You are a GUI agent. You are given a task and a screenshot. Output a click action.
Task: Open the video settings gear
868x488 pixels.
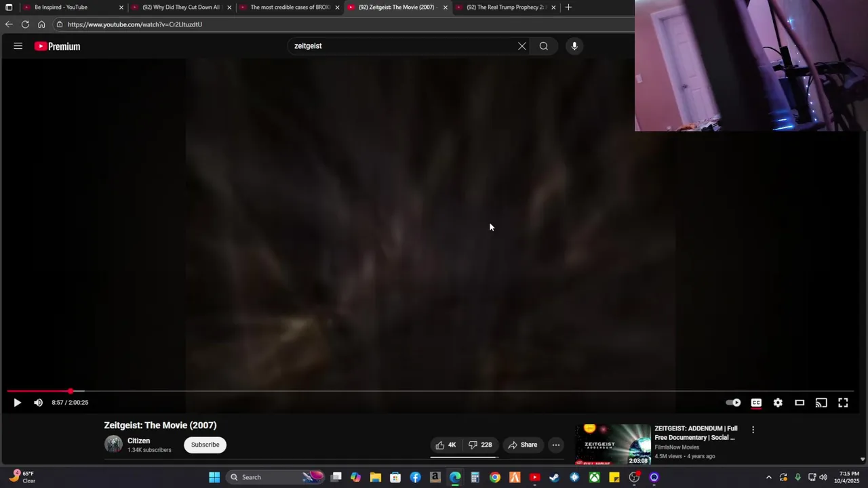click(x=778, y=403)
